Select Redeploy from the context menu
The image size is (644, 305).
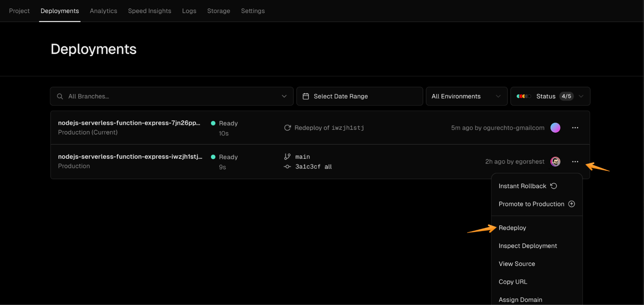(512, 228)
